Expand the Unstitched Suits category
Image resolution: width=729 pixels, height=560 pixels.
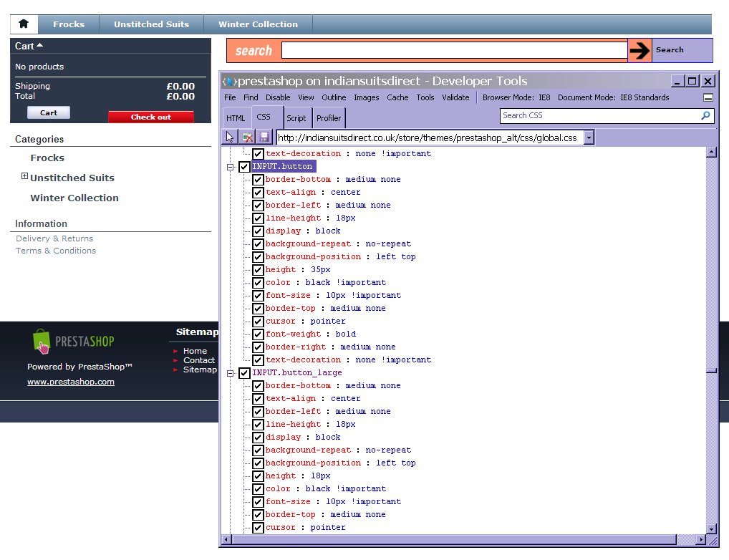coord(24,176)
